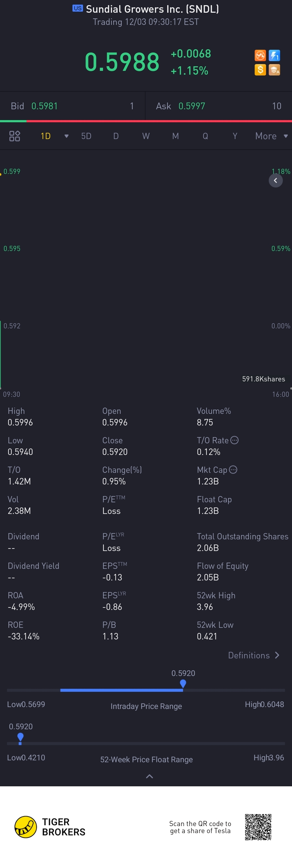
Task: Switch chart to 5D tab
Action: (x=86, y=136)
